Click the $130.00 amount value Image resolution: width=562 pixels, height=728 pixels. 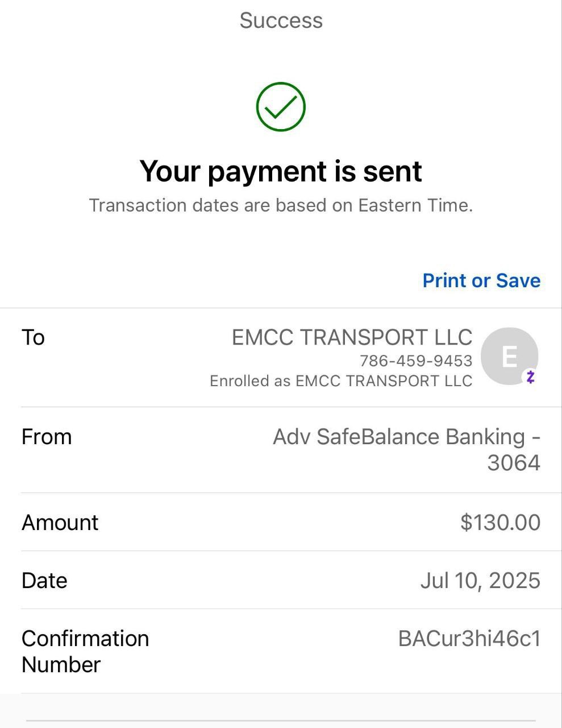[x=500, y=522]
